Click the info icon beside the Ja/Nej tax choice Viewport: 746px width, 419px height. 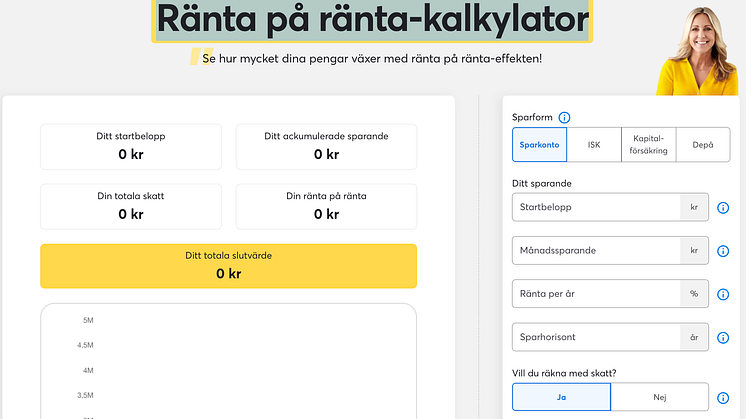click(723, 397)
